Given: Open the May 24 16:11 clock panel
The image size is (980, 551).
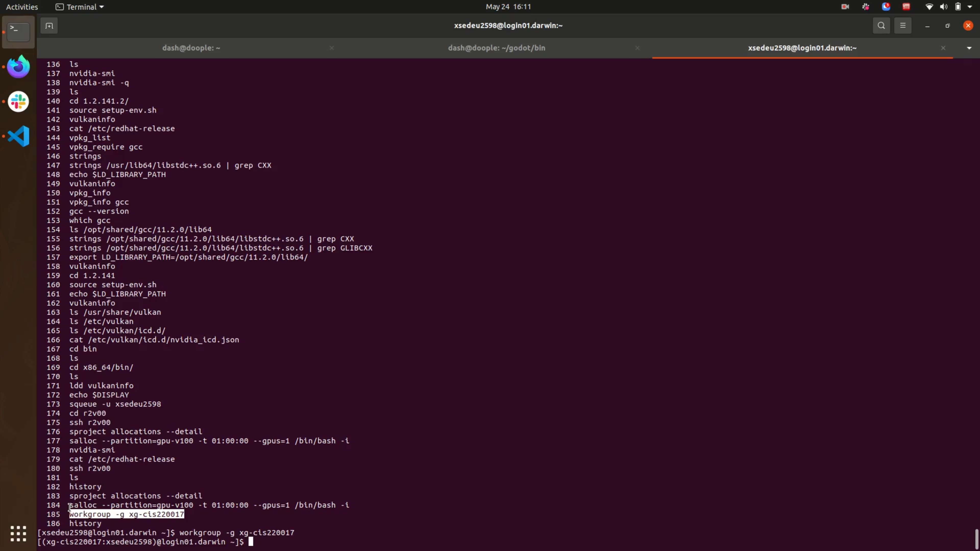Looking at the screenshot, I should [508, 7].
